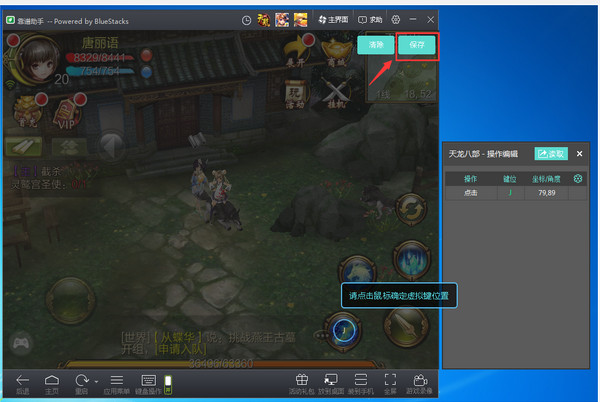Collapse quest panel with left arrow button
This screenshot has height=402, width=600.
click(x=111, y=147)
